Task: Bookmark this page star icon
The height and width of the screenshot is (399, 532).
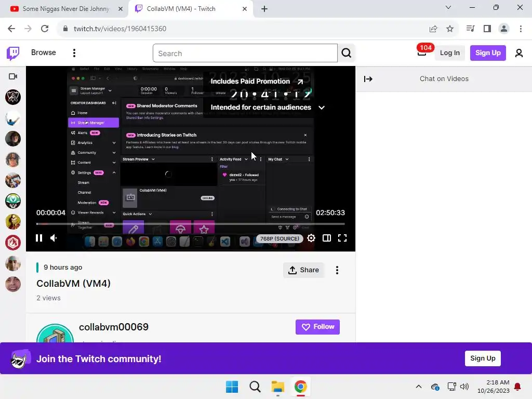Action: click(x=450, y=29)
